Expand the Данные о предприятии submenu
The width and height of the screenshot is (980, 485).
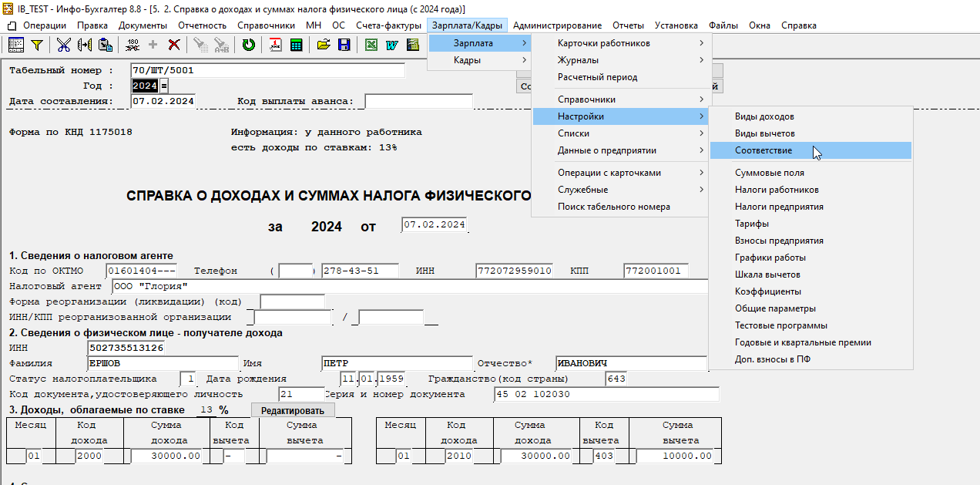(x=620, y=150)
